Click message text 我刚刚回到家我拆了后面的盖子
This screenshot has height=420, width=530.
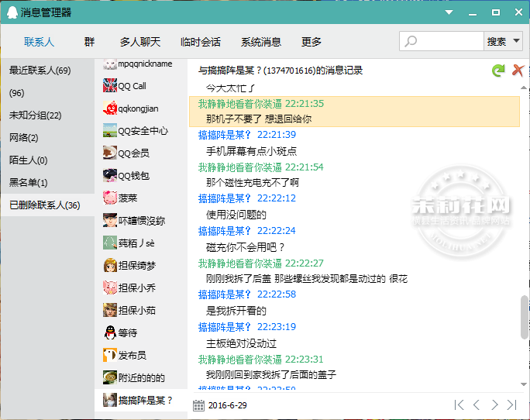pyautogui.click(x=271, y=375)
